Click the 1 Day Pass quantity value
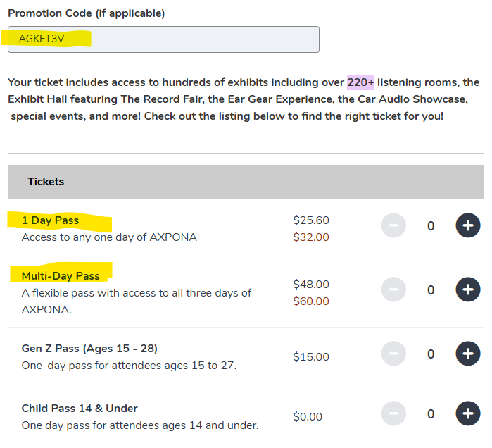Viewport: 492px width, 448px height. pyautogui.click(x=431, y=225)
